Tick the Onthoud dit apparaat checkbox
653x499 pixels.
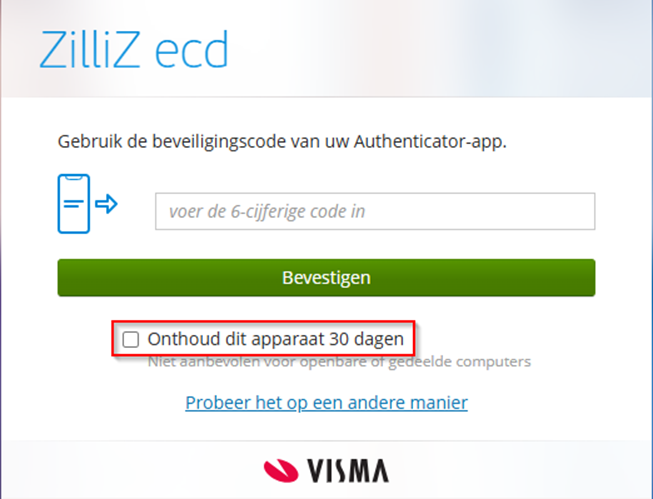click(x=131, y=339)
